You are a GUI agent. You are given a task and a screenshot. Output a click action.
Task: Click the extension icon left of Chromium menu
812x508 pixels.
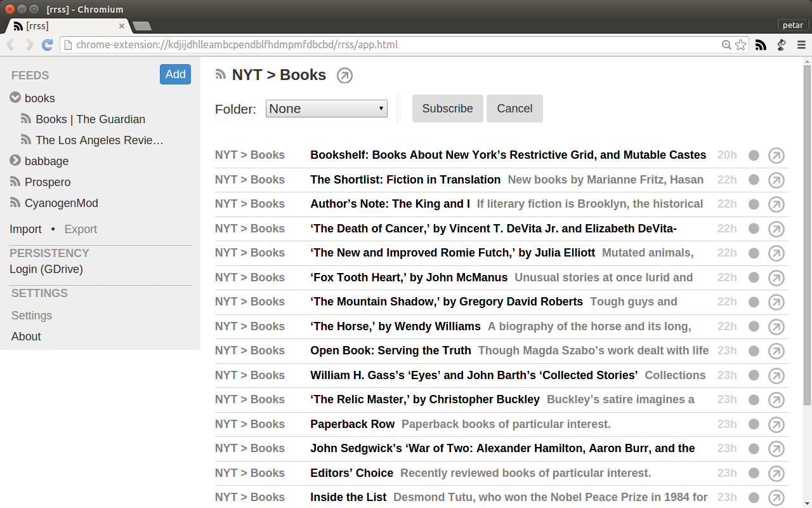[782, 45]
